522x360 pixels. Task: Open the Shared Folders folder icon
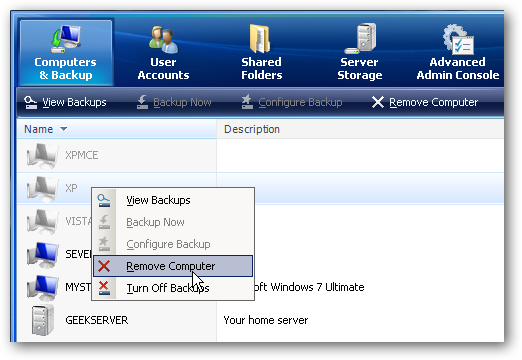point(260,39)
